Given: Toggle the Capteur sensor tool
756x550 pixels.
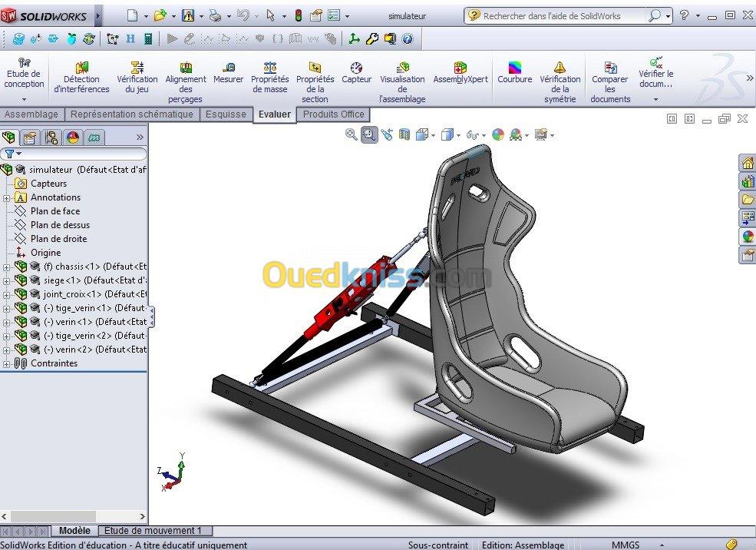Looking at the screenshot, I should (356, 74).
